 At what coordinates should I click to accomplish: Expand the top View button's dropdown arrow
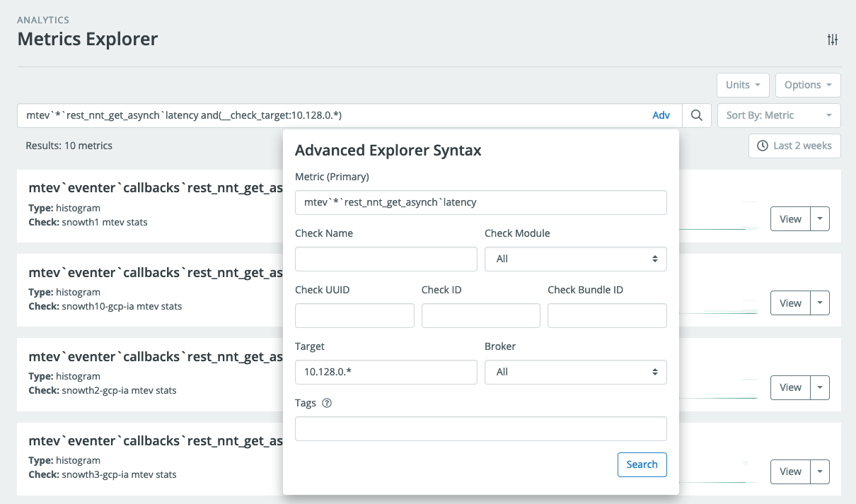tap(820, 218)
